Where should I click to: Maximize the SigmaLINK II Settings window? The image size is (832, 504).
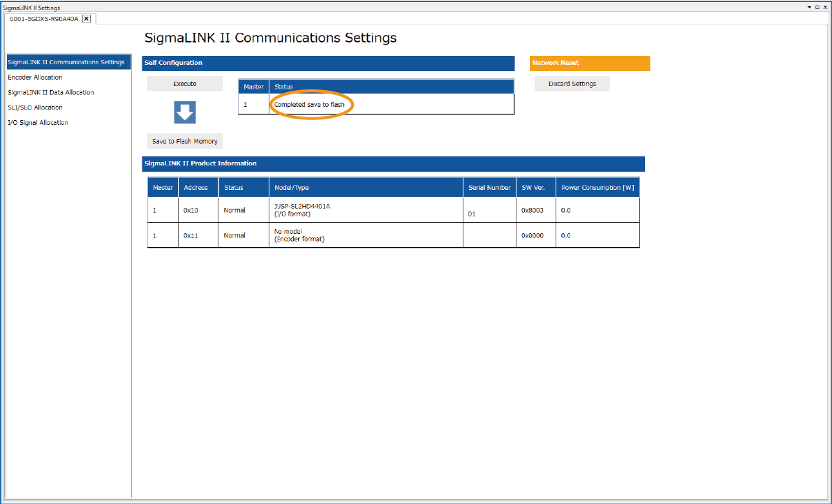click(x=817, y=7)
